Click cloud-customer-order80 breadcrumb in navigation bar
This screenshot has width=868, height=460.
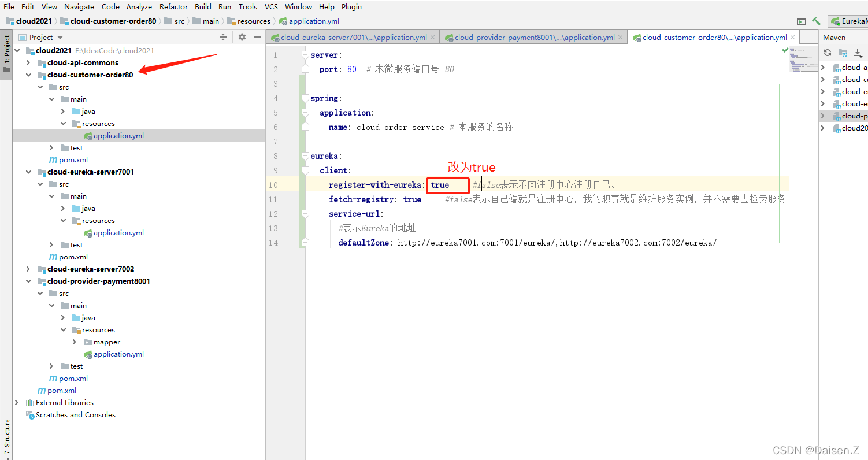pos(108,21)
